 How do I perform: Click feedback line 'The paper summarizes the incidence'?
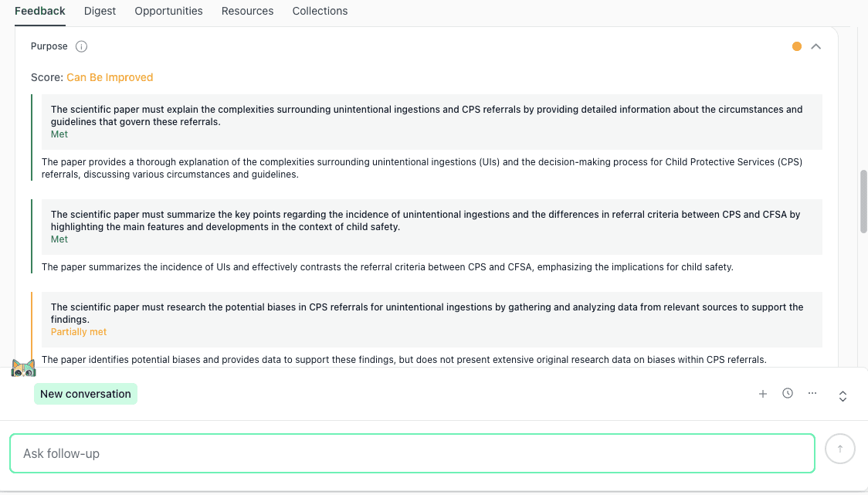388,267
